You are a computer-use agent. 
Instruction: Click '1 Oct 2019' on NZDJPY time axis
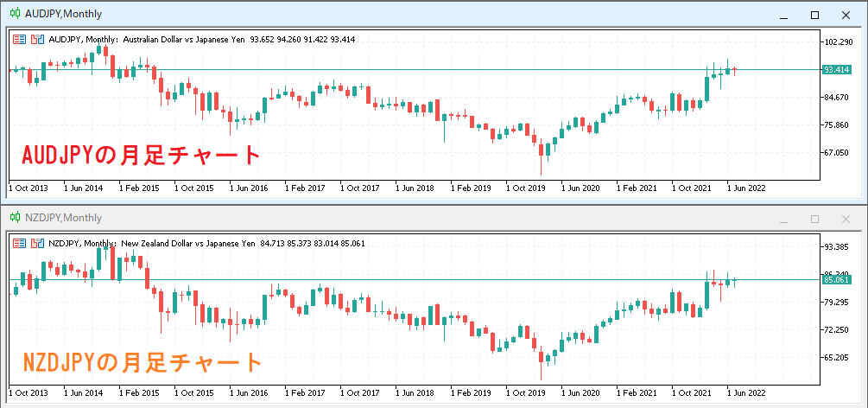click(x=526, y=392)
